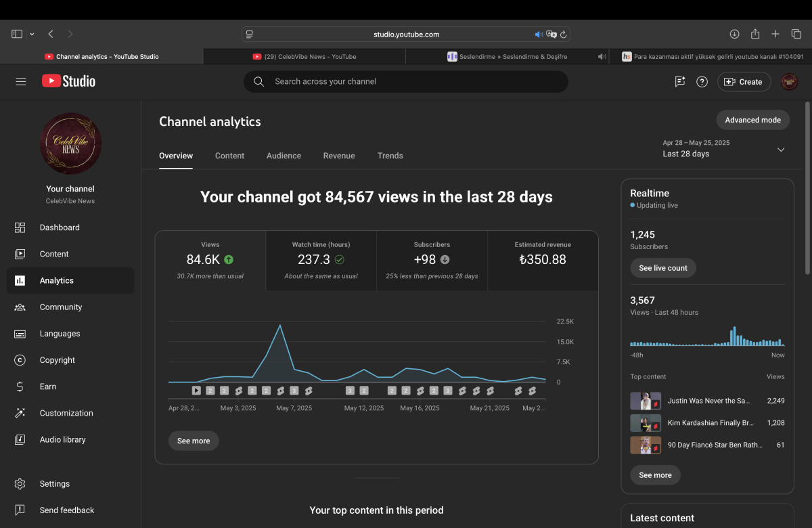Open the 90 Day Fiancé Star Ben Rath... title
This screenshot has height=528, width=812.
[715, 445]
